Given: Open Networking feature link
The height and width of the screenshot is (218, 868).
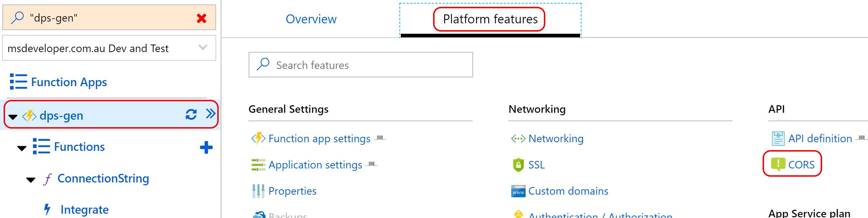Looking at the screenshot, I should click(556, 139).
